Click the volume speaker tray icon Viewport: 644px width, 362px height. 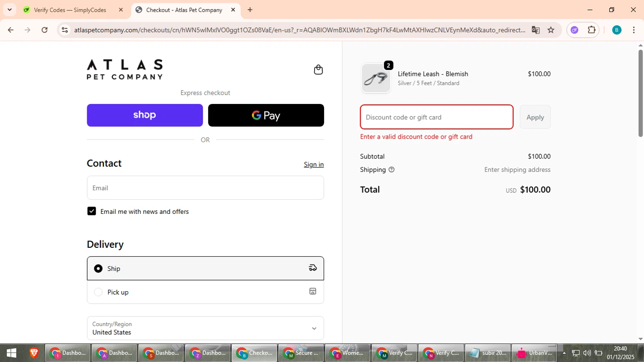[x=587, y=353]
